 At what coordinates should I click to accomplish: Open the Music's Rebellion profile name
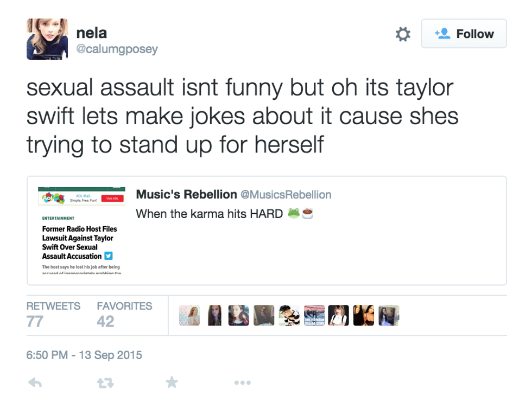[x=186, y=194]
